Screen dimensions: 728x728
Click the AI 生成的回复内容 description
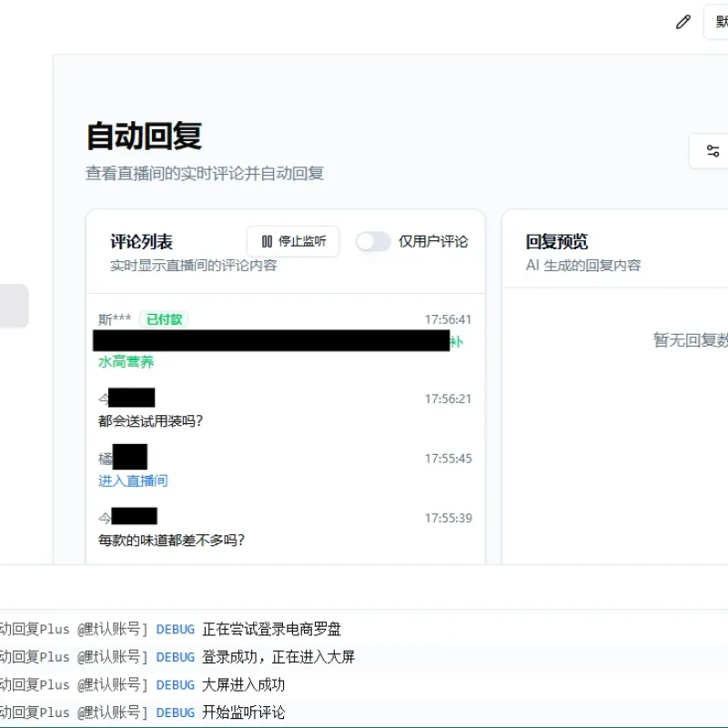tap(583, 266)
